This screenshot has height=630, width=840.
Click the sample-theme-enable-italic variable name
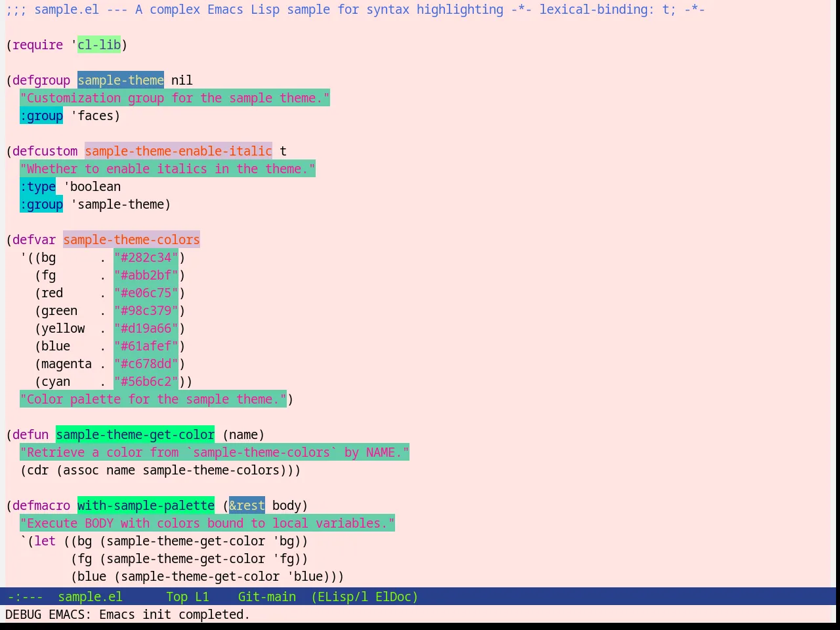tap(178, 151)
